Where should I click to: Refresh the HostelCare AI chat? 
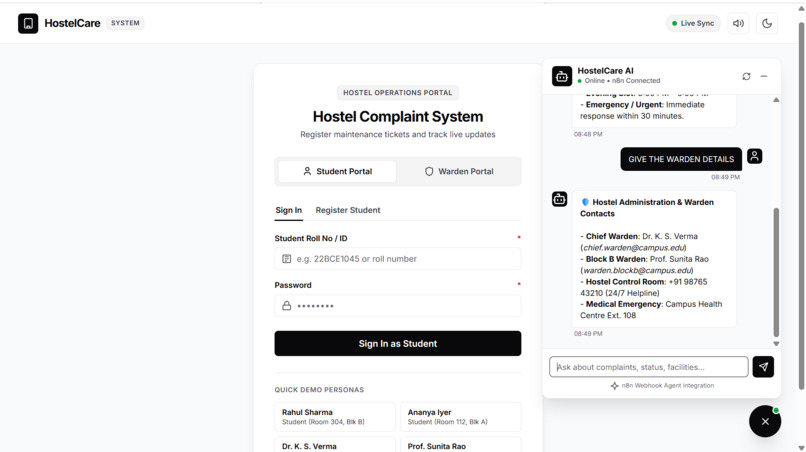click(746, 76)
